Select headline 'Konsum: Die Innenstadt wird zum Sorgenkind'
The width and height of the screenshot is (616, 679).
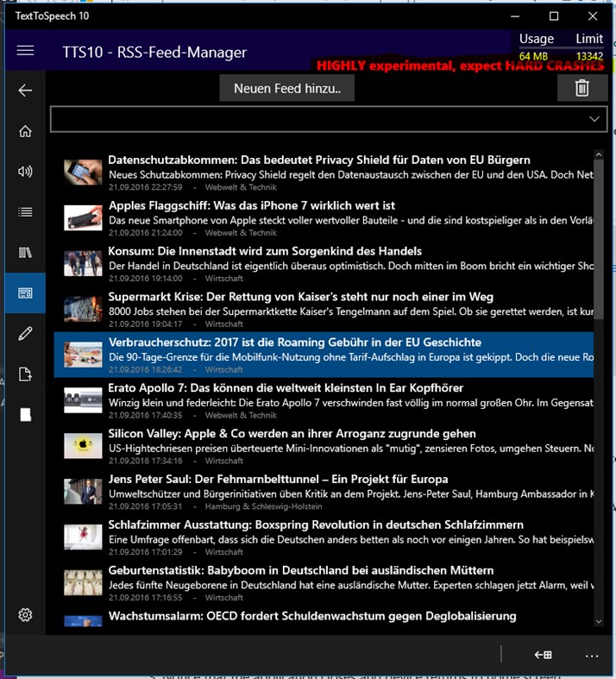pos(265,251)
